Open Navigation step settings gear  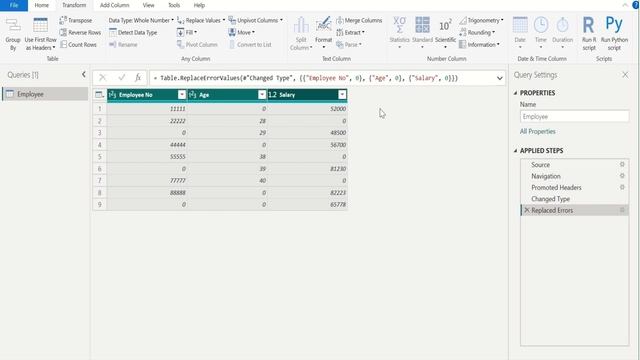click(x=622, y=176)
